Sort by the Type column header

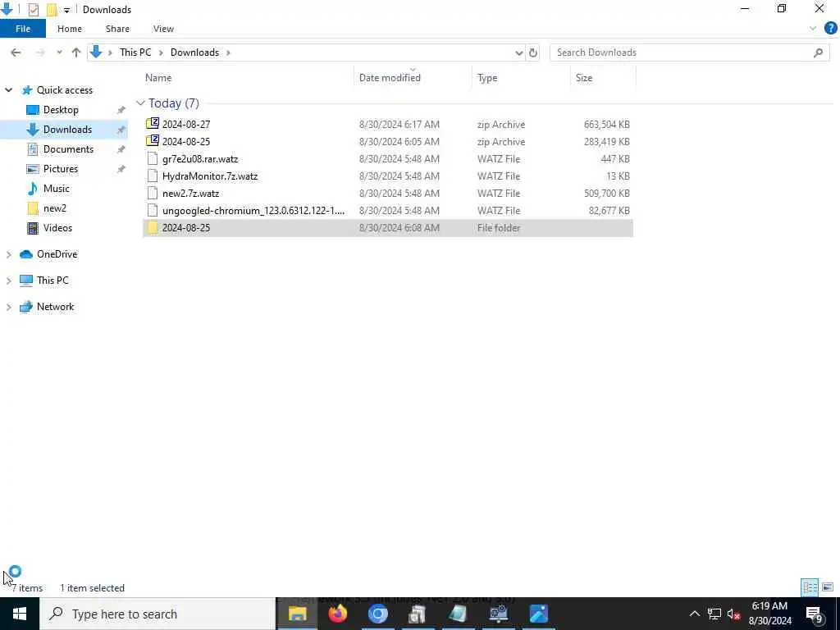pyautogui.click(x=521, y=78)
